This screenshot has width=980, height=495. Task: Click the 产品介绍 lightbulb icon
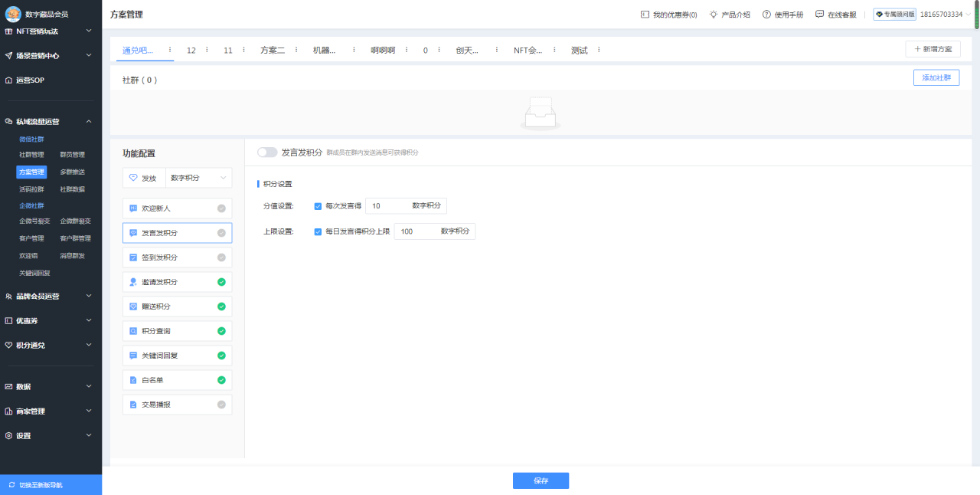[712, 13]
